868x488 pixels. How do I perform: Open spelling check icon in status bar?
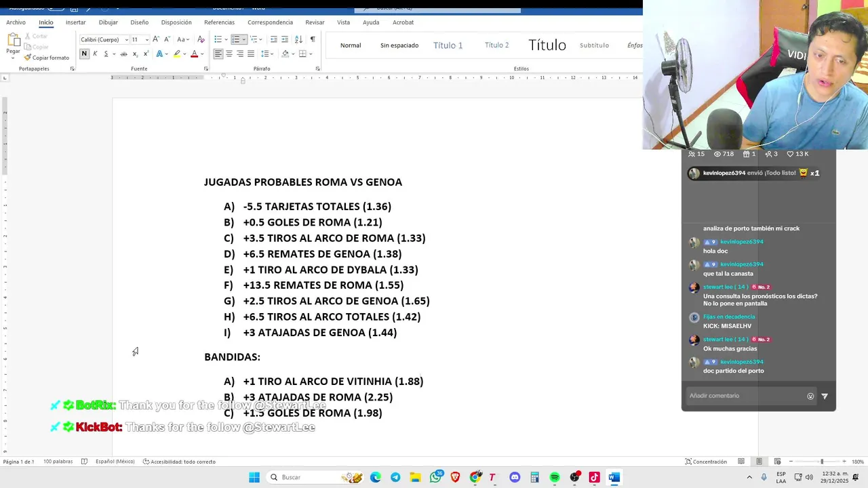click(x=84, y=462)
